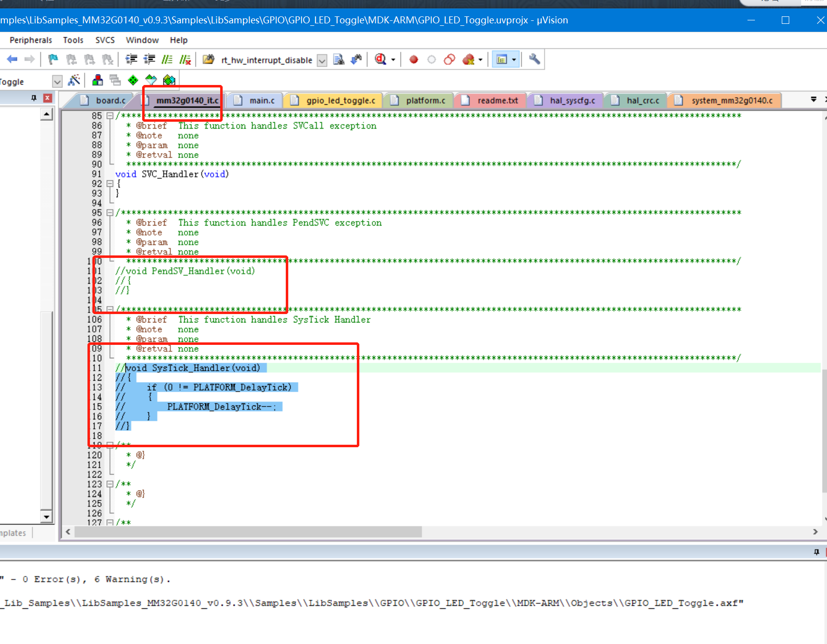Click the editor horizontal scrollbar thumb
This screenshot has height=644, width=827.
pyautogui.click(x=248, y=532)
